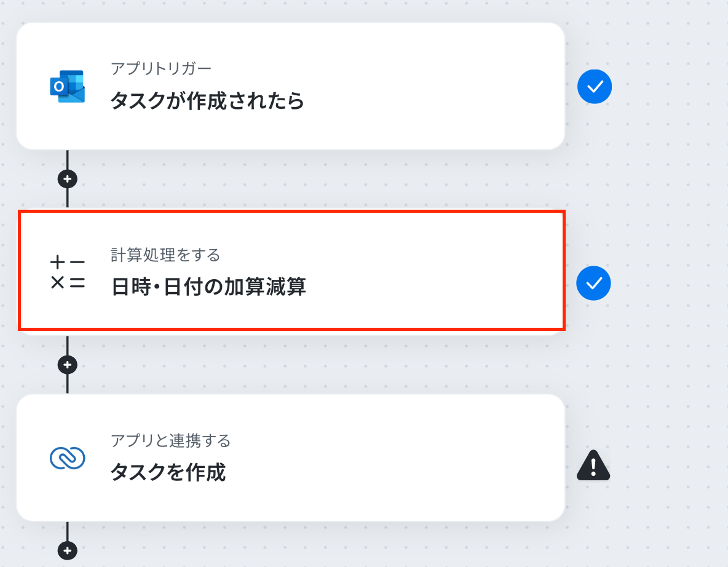Click the plus-minus calculation icon
The height and width of the screenshot is (567, 728).
(x=67, y=272)
